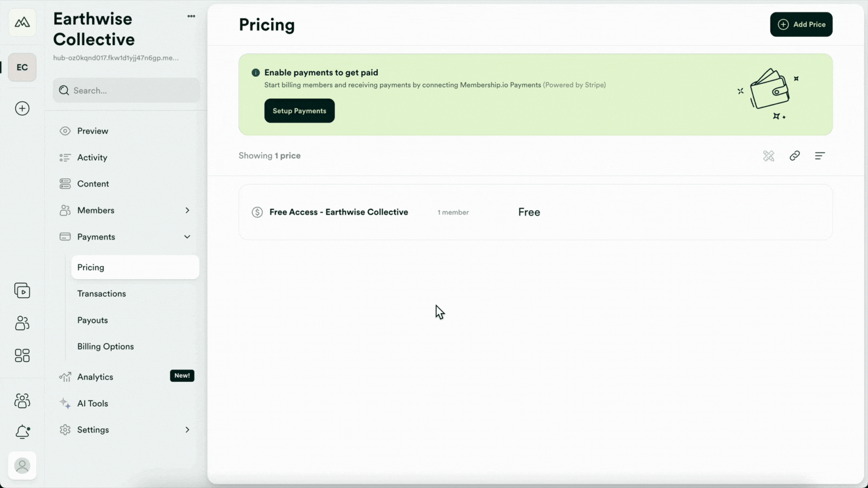Open the user profile avatar
Screen dimensions: 868x488
click(22, 466)
